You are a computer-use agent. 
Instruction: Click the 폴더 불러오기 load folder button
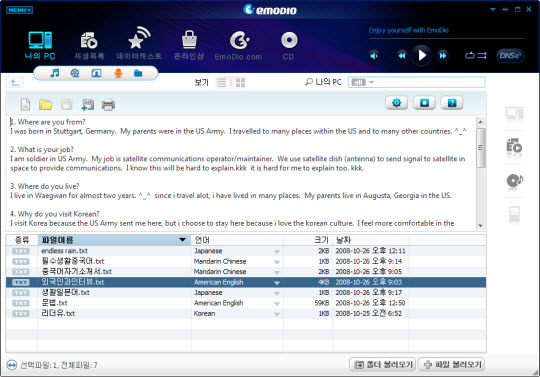[382, 364]
